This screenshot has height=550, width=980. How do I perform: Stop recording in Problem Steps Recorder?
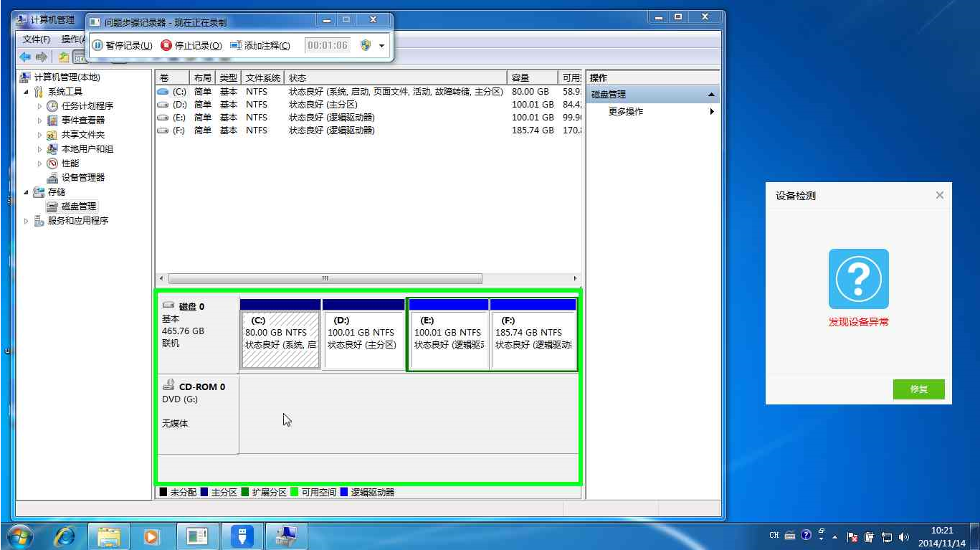[x=191, y=45]
